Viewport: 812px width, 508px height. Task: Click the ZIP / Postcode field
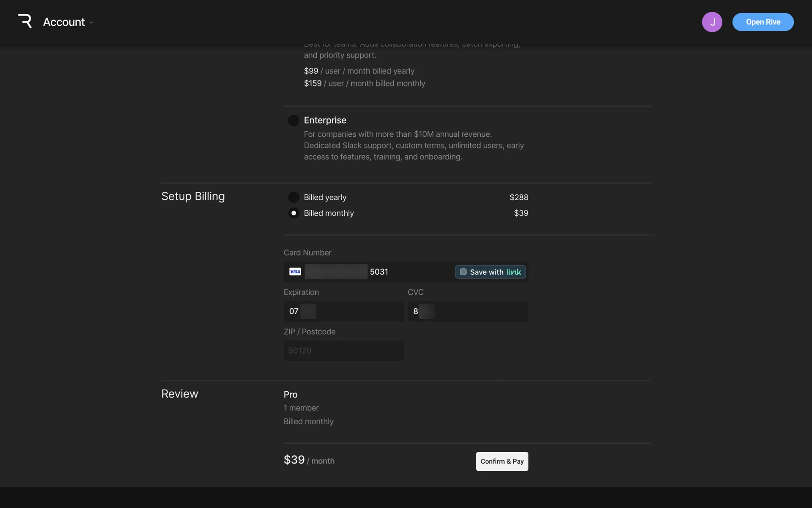pos(343,351)
